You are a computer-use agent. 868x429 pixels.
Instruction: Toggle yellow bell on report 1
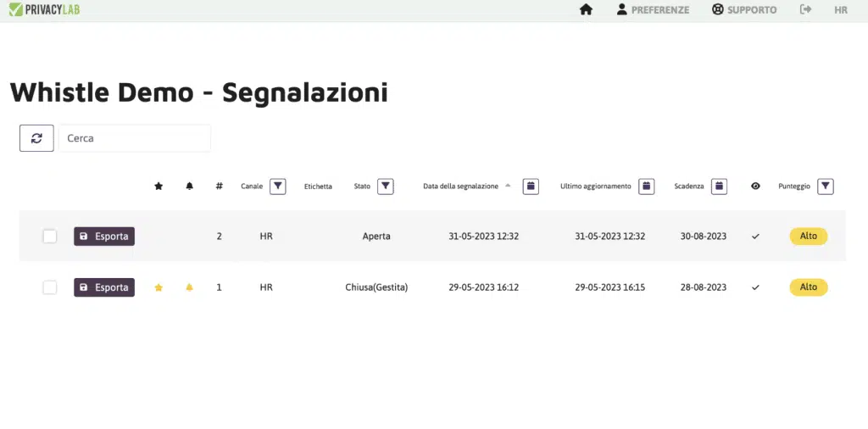[x=190, y=287]
